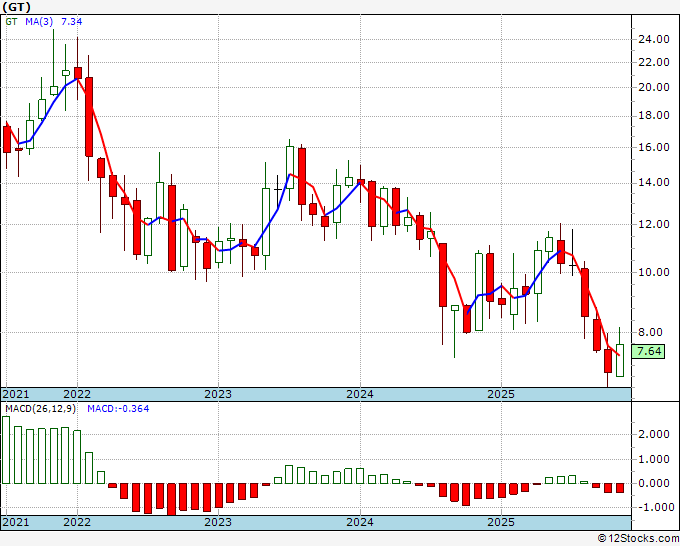Click 2021 on the MACD timeline
The width and height of the screenshot is (680, 546).
(16, 522)
